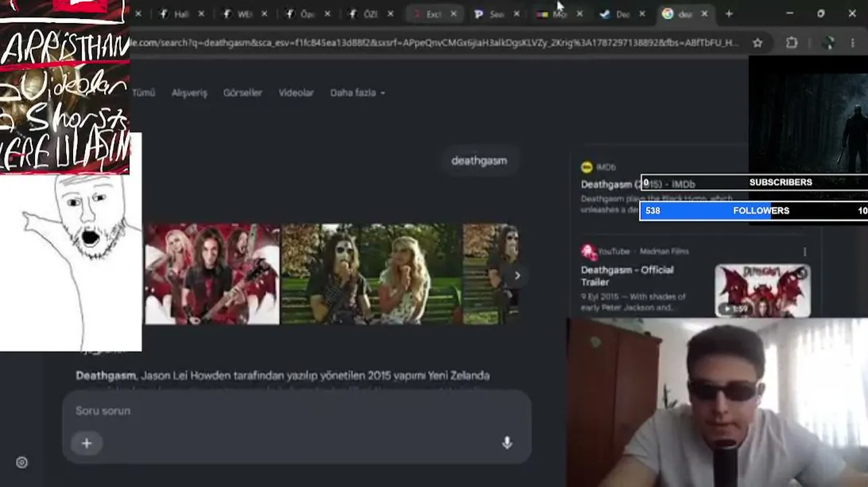Close the active Google search tab
The height and width of the screenshot is (487, 868).
pos(704,14)
